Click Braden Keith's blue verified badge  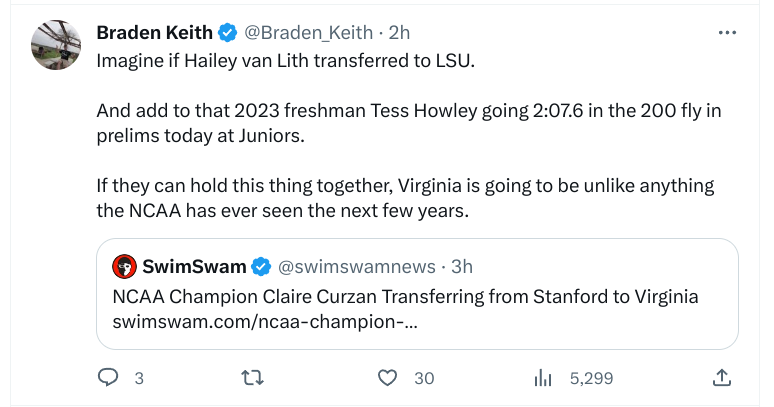click(228, 33)
